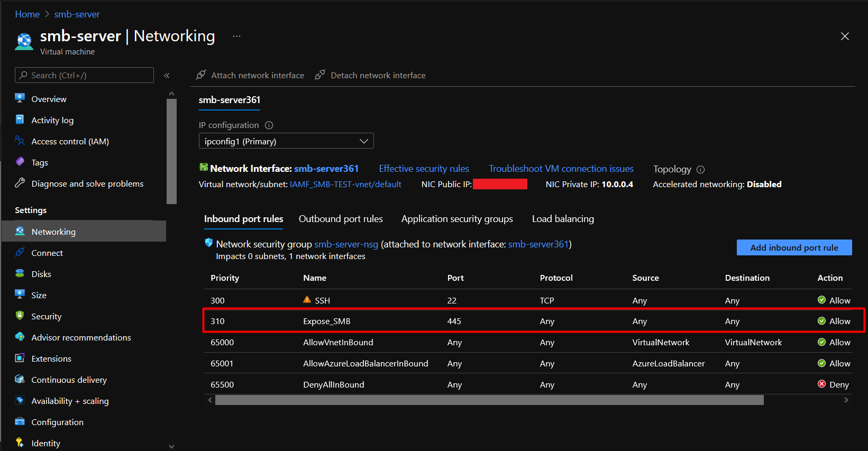
Task: Click the Attach network interface plug icon
Action: 201,75
